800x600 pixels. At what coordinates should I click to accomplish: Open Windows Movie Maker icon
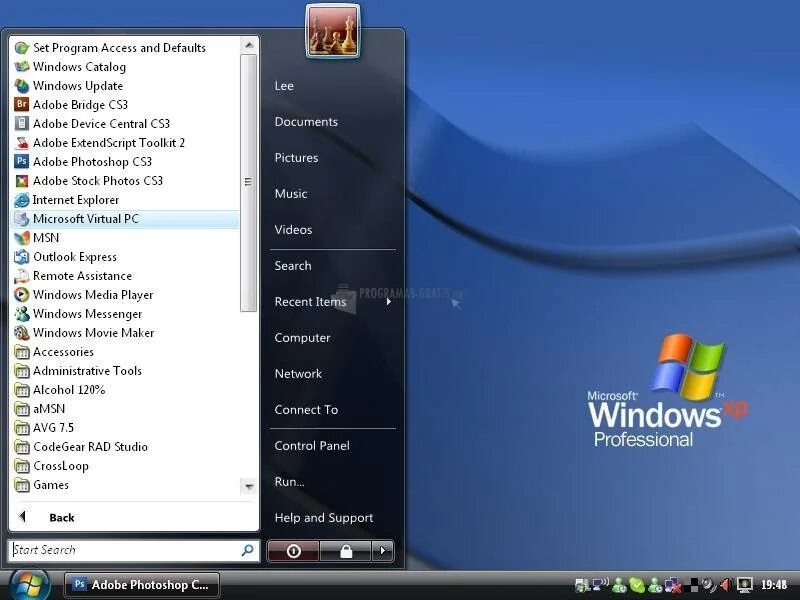tap(21, 333)
